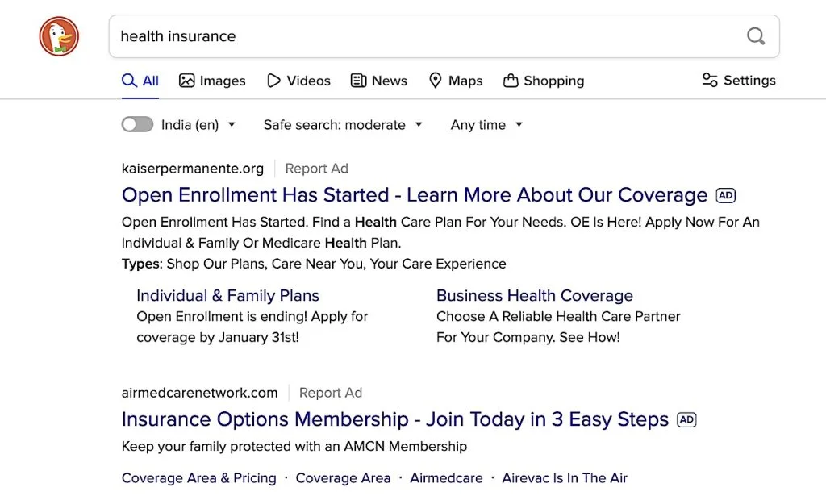Click the AD badge on the AMCN ad
Viewport: 826px width, 504px height.
click(686, 419)
